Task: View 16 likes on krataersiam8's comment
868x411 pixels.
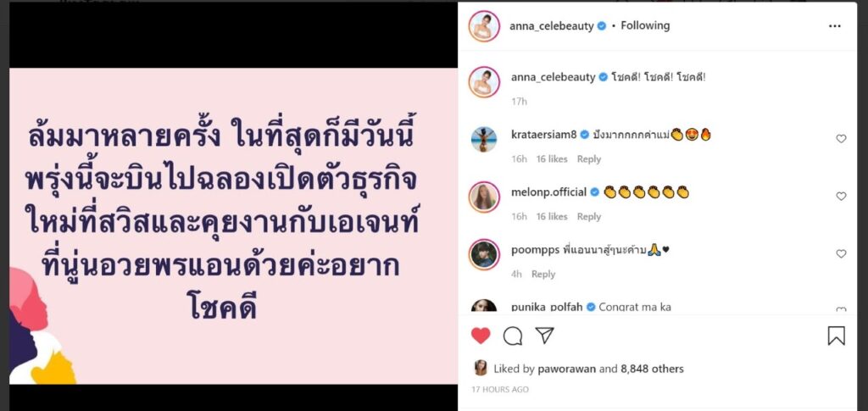Action: [552, 159]
